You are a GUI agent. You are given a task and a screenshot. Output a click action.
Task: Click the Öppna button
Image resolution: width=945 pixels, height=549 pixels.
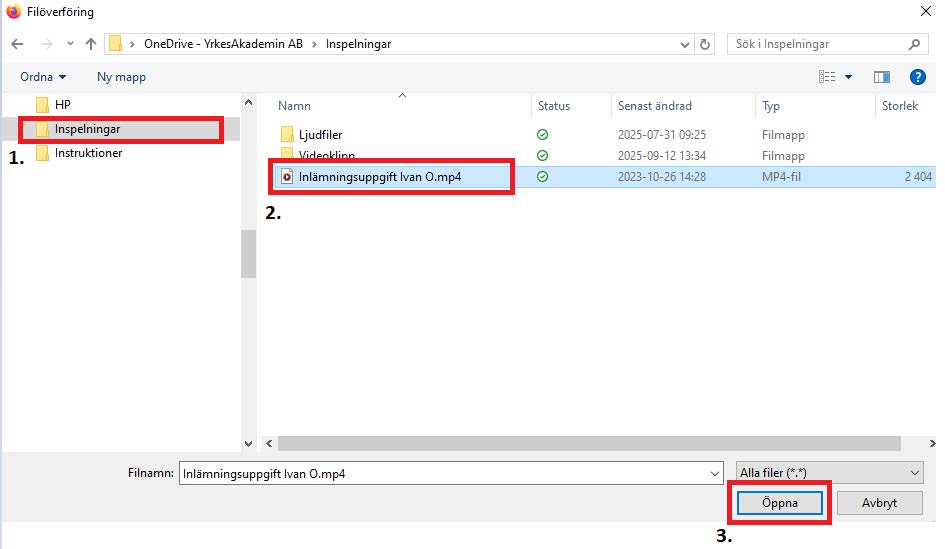tap(779, 503)
